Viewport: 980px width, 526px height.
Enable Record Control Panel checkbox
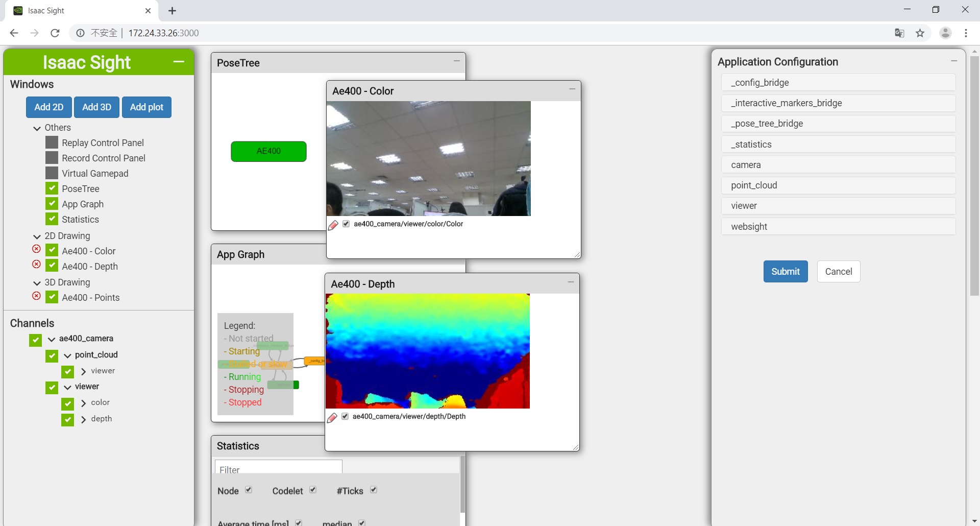[52, 157]
